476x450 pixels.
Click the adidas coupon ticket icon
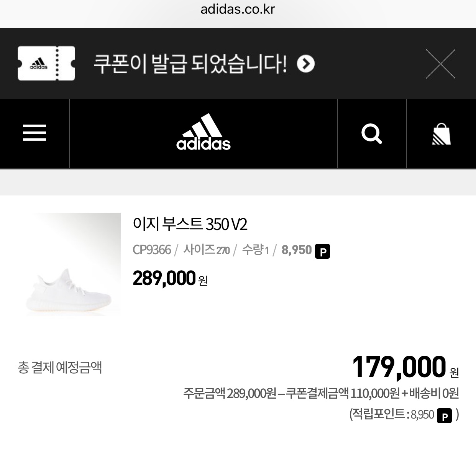tap(46, 64)
